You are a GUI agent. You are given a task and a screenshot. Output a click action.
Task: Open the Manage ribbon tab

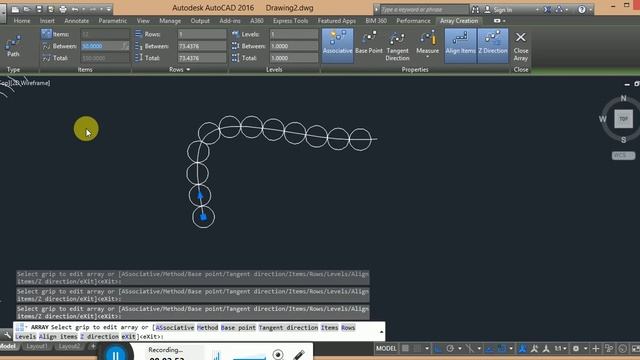tap(170, 21)
